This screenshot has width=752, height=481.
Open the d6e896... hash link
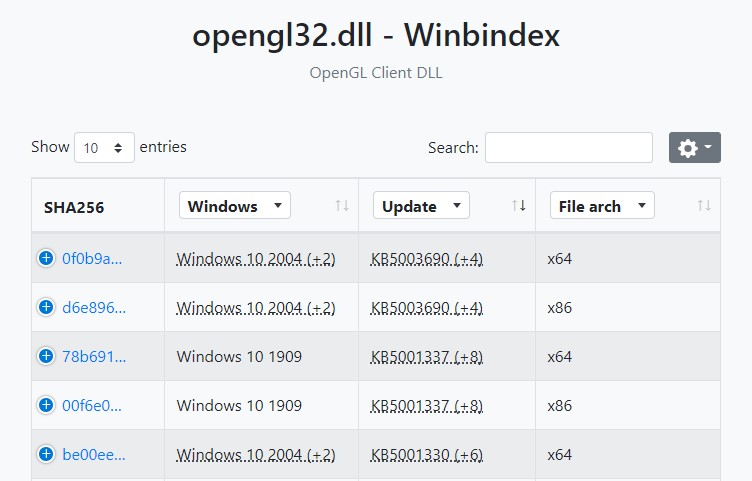(94, 307)
